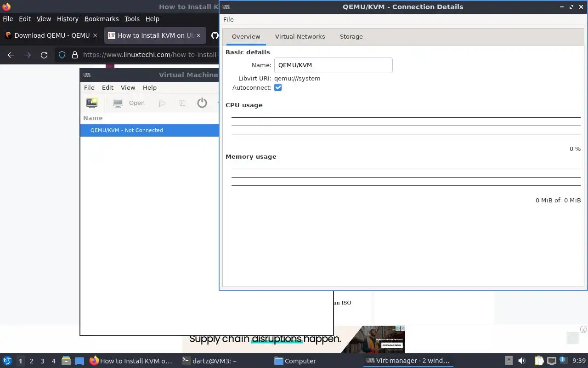Open the volume control tray icon
The width and height of the screenshot is (588, 368).
click(x=522, y=361)
